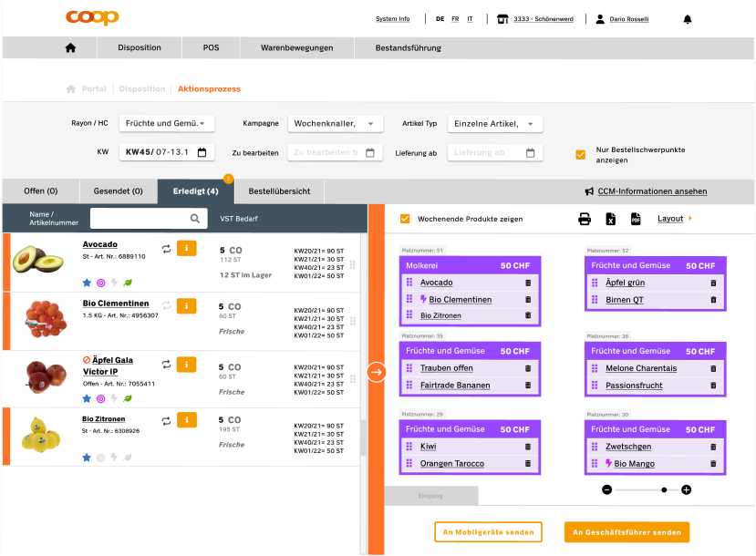Open orange info button for Bio Clementinen

[x=187, y=306]
